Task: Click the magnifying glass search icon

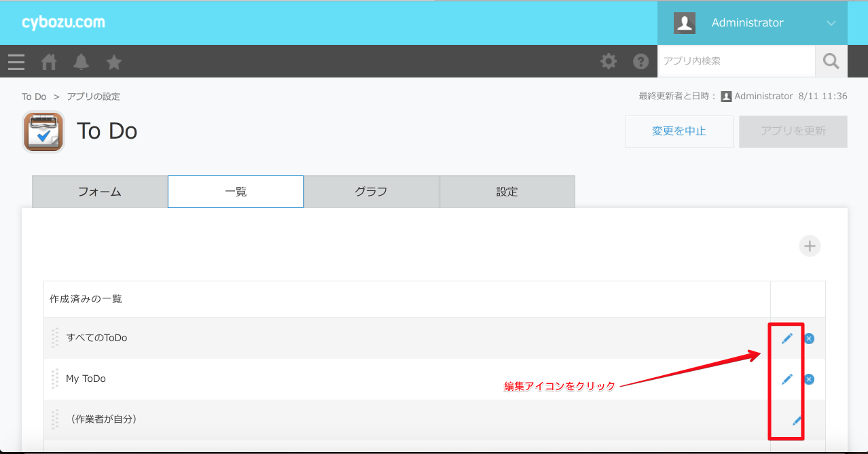Action: click(831, 61)
